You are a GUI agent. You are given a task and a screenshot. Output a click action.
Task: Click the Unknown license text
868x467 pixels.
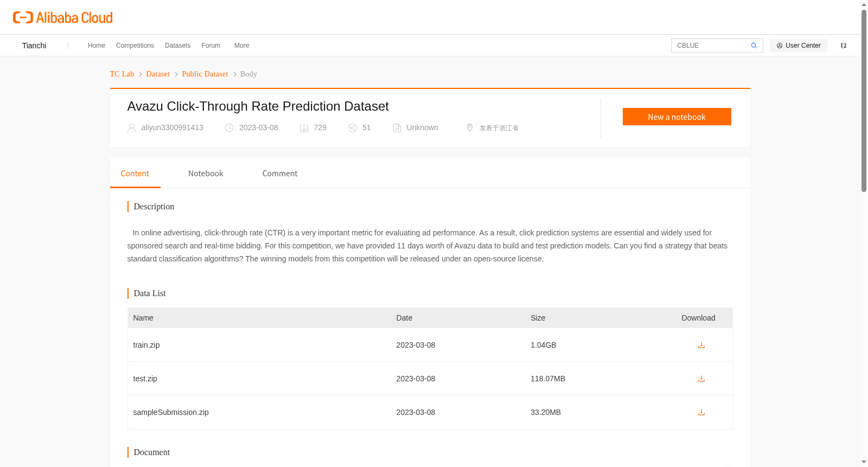point(423,127)
